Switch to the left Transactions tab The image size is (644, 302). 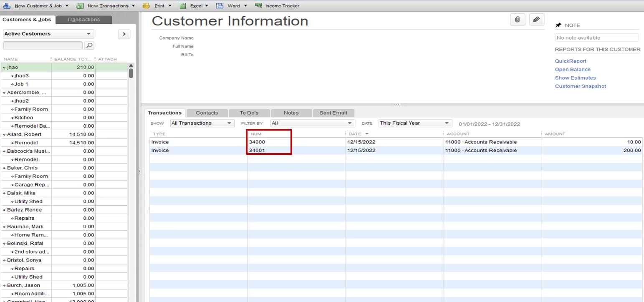pos(83,20)
